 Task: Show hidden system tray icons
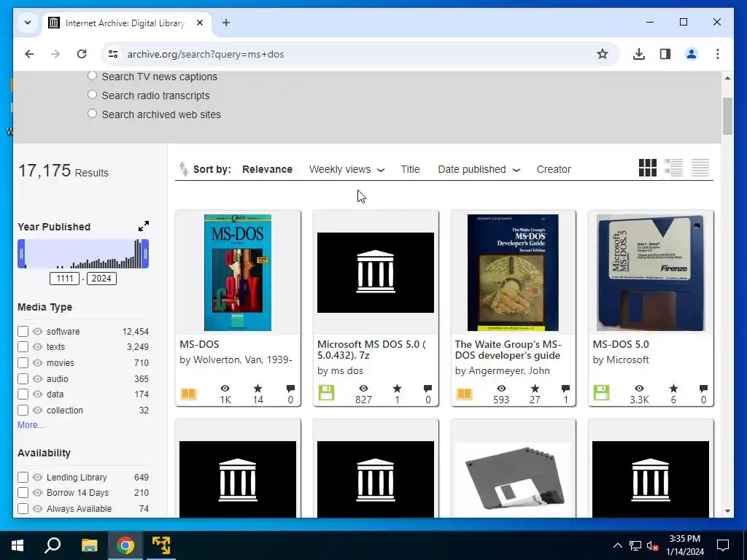(x=617, y=545)
